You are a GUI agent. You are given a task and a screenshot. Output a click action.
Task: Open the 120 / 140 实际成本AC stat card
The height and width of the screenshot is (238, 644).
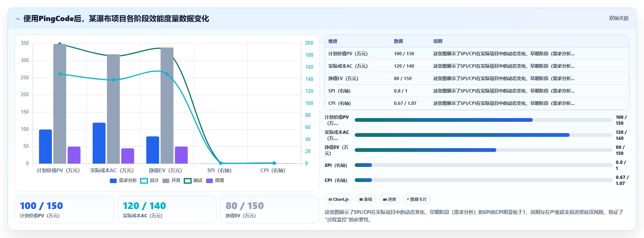(x=167, y=209)
